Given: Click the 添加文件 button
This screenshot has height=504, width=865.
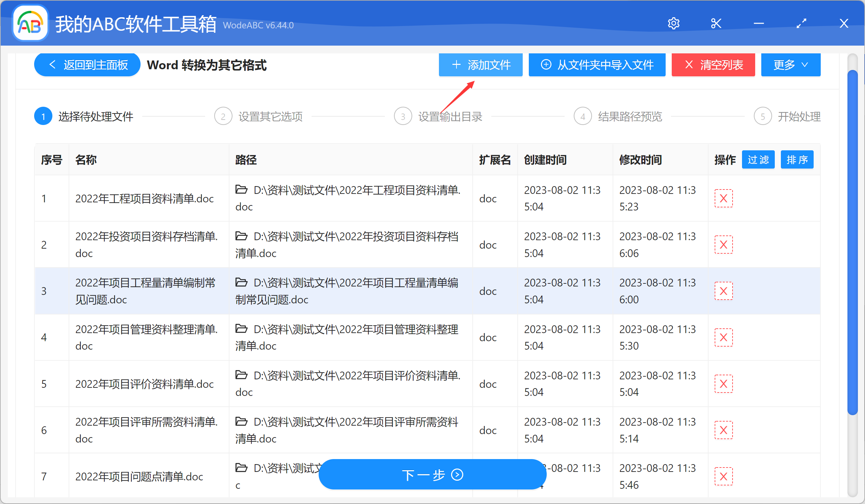Looking at the screenshot, I should click(x=480, y=65).
